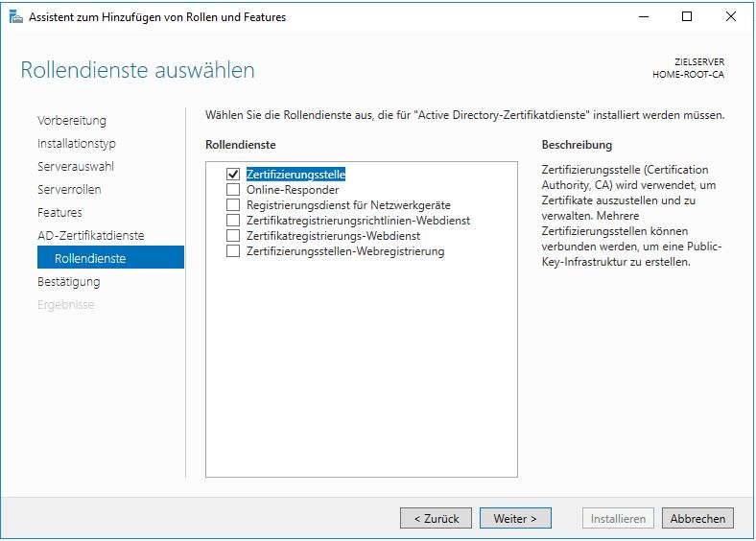
Task: Switch to Serverauswahl step
Action: 75,167
